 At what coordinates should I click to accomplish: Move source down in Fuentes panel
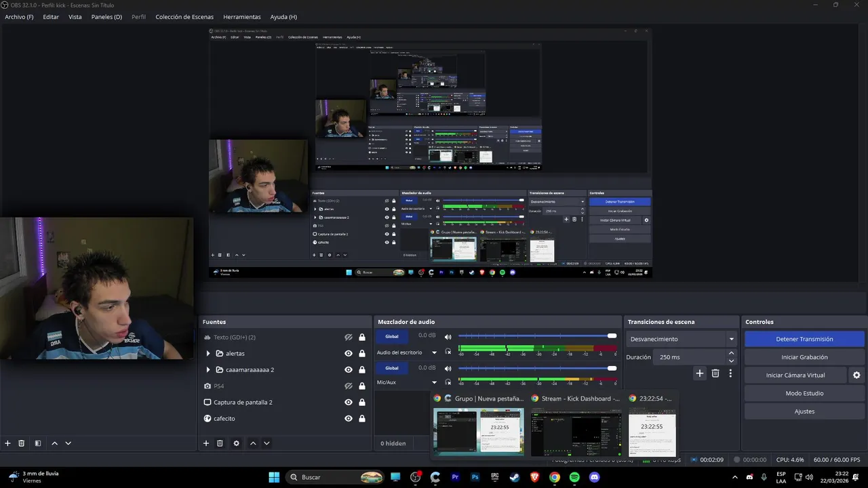click(x=267, y=443)
